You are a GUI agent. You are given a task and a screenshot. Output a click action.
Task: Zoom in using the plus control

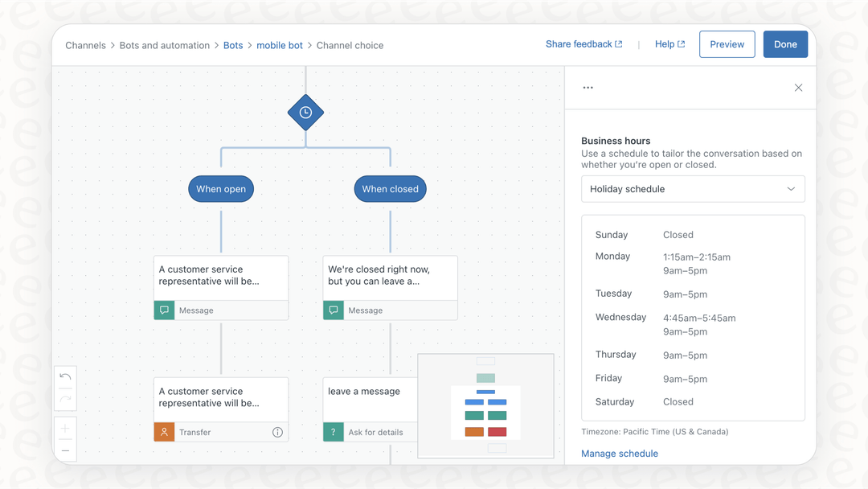tap(65, 428)
